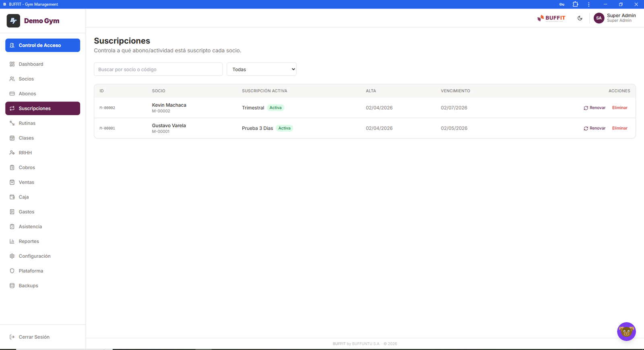The image size is (644, 350).
Task: Click the Activa badge in Prueba 3 Dias row
Action: pos(285,128)
